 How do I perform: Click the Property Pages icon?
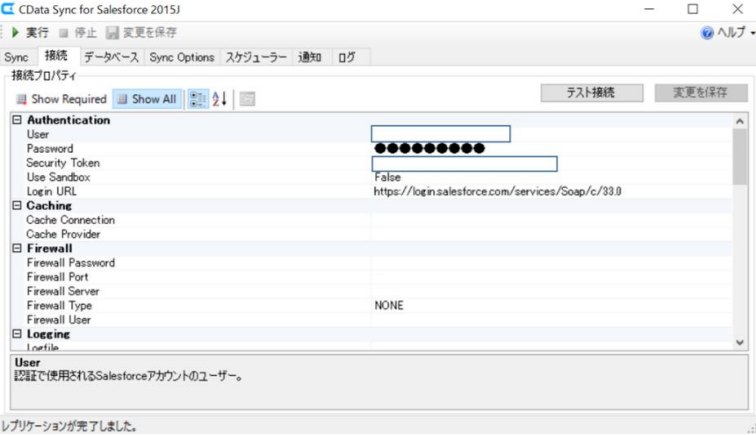tap(247, 99)
